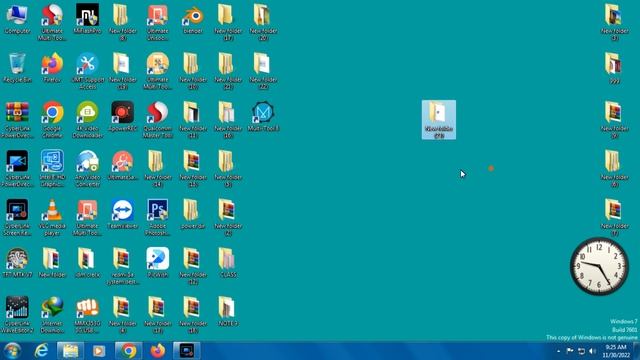Select the TFT MTK v7 shortcut
The width and height of the screenshot is (640, 360).
click(x=17, y=263)
